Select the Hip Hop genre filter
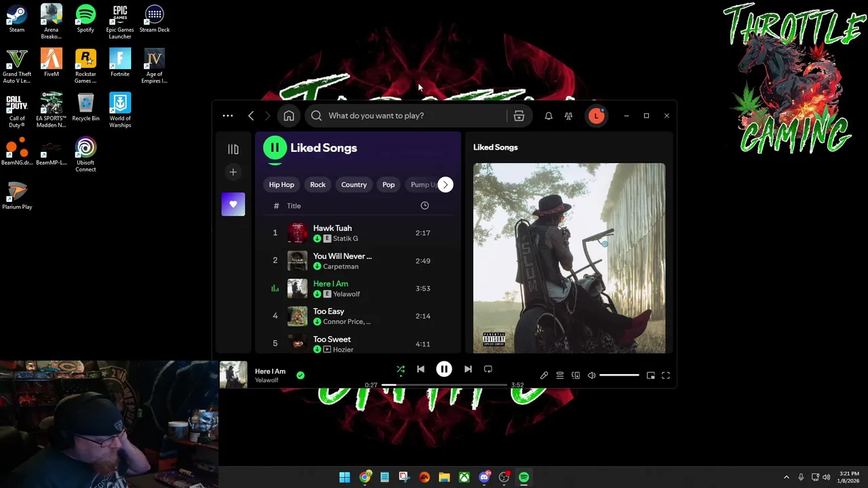The width and height of the screenshot is (868, 488). click(x=281, y=184)
